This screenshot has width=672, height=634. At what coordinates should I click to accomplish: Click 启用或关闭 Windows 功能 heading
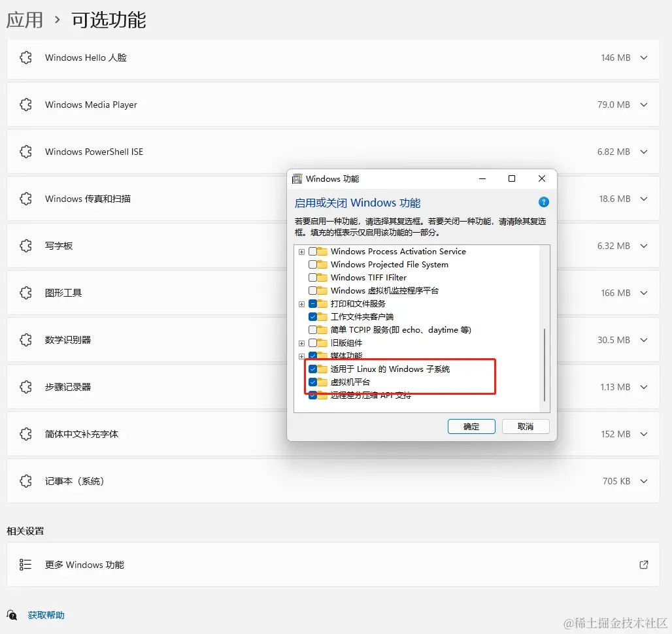tap(358, 203)
